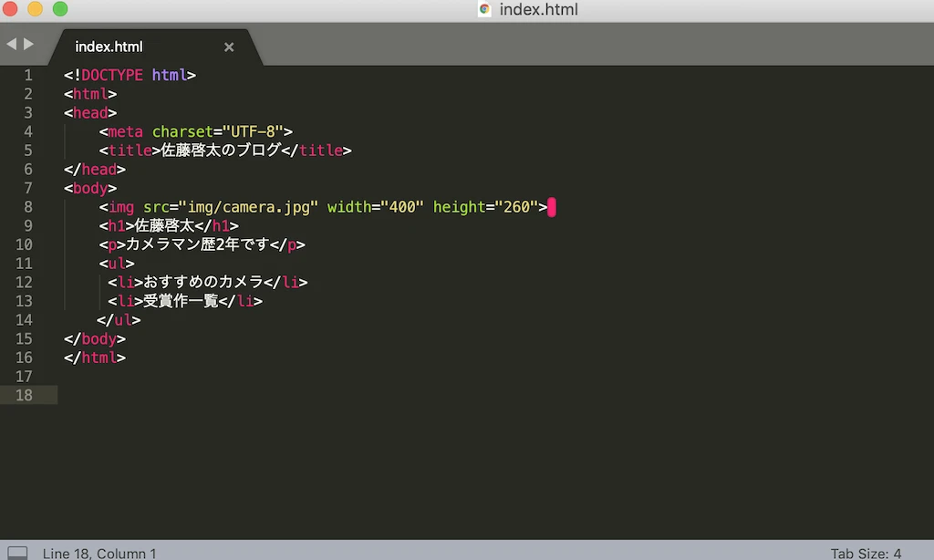Click the width="400" attribute

tap(375, 207)
